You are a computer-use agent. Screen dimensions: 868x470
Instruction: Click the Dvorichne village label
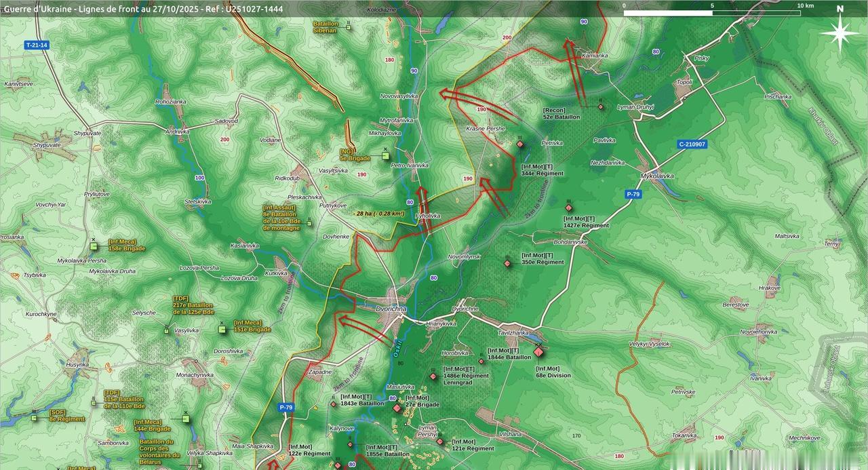click(x=465, y=309)
